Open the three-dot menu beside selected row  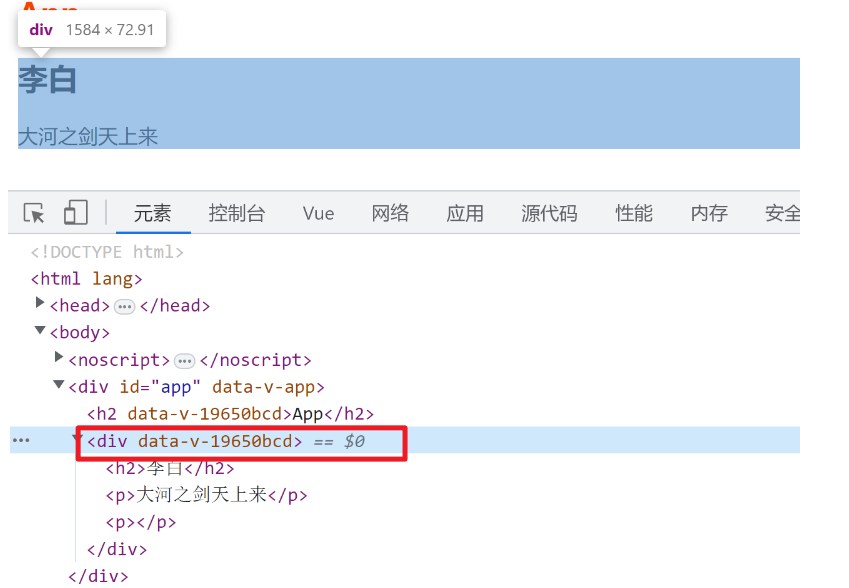pos(21,440)
